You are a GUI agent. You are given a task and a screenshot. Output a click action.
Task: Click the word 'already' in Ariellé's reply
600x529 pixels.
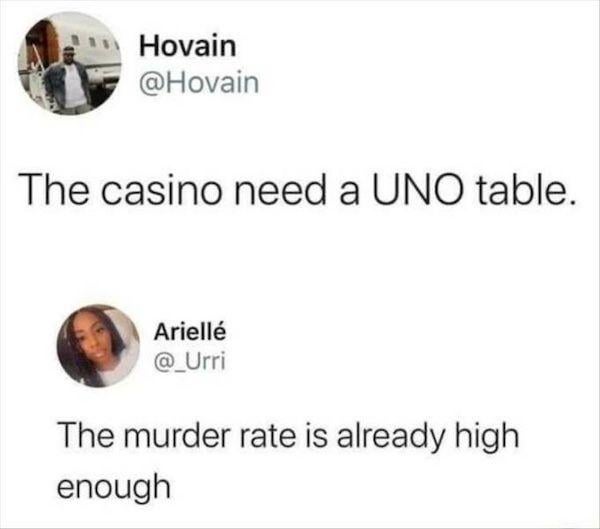pos(390,438)
